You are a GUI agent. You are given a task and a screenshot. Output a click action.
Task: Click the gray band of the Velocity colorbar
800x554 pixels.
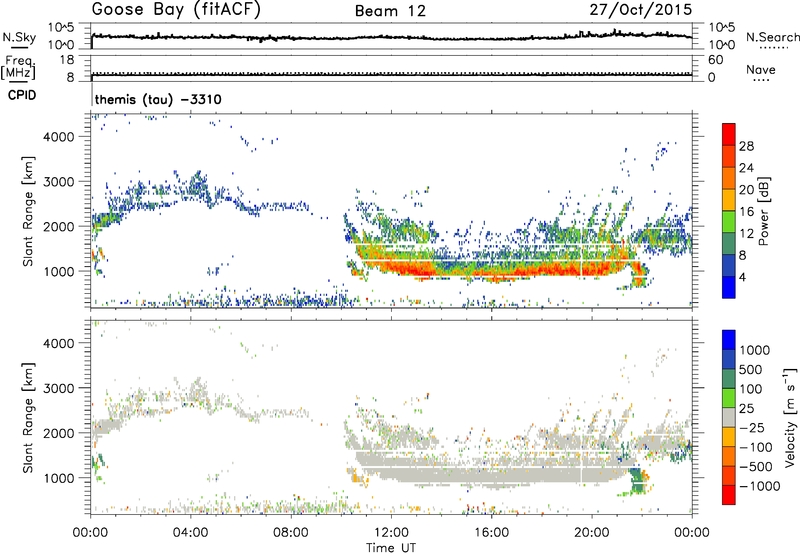point(729,417)
